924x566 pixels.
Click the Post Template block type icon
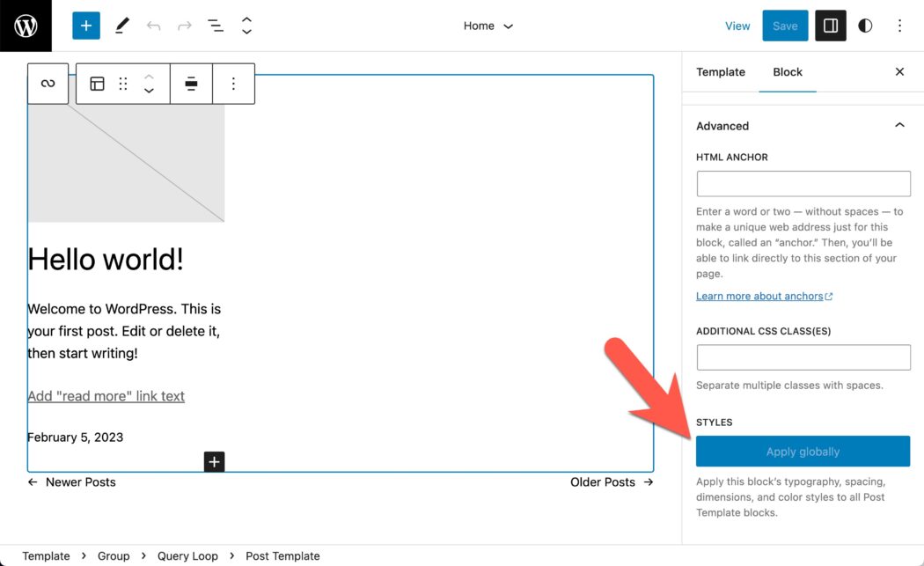(x=97, y=84)
